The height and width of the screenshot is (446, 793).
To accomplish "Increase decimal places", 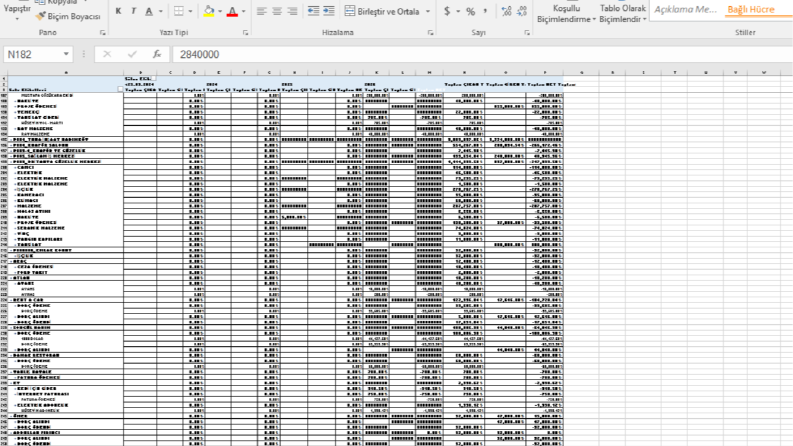I will [x=506, y=11].
